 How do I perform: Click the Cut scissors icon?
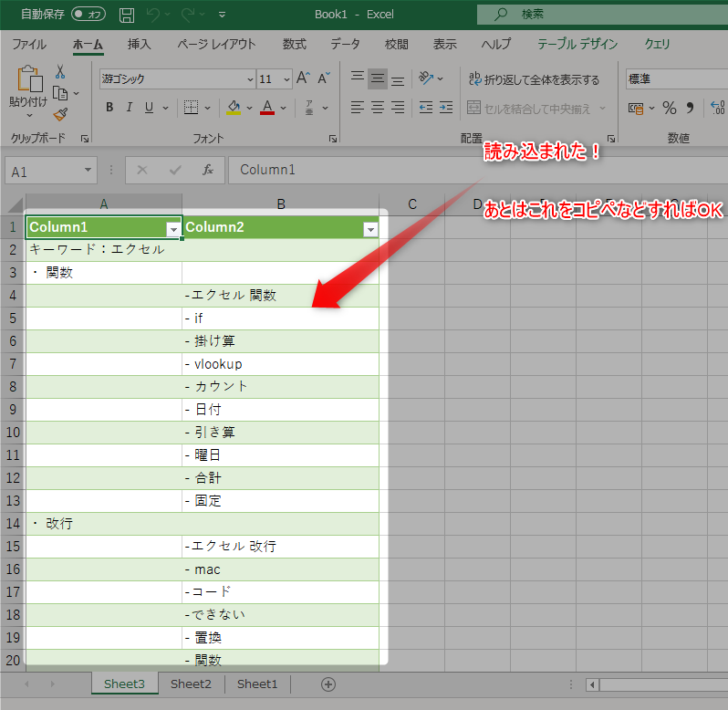coord(60,71)
